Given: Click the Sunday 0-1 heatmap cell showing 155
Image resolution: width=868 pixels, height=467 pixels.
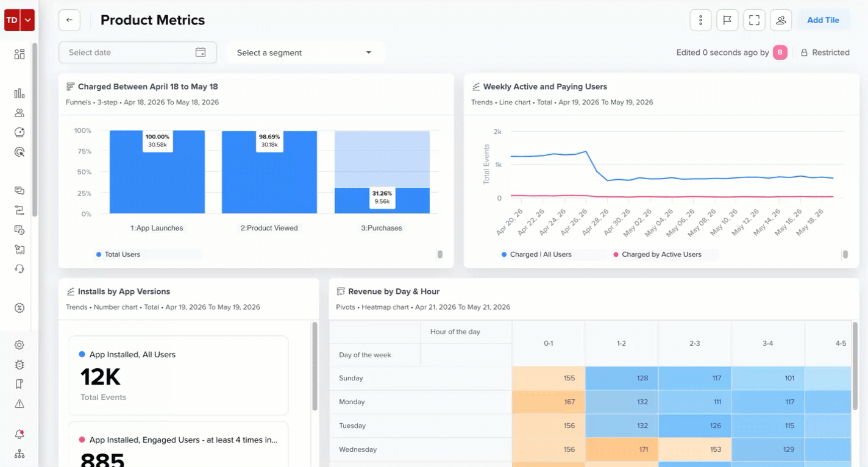Looking at the screenshot, I should pos(549,378).
